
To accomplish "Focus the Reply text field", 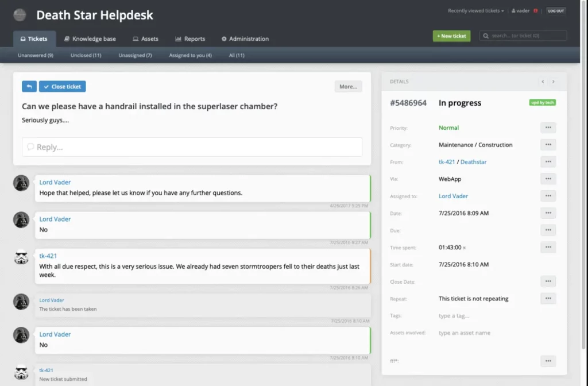I will [x=192, y=146].
